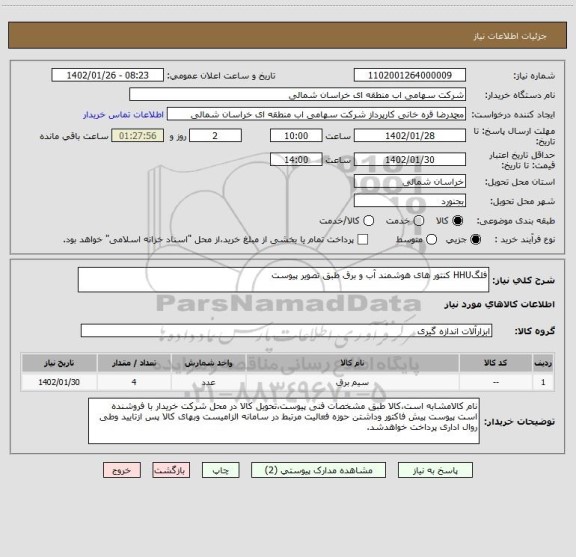
Task: Click the quantity cell showing 4
Action: [x=134, y=382]
